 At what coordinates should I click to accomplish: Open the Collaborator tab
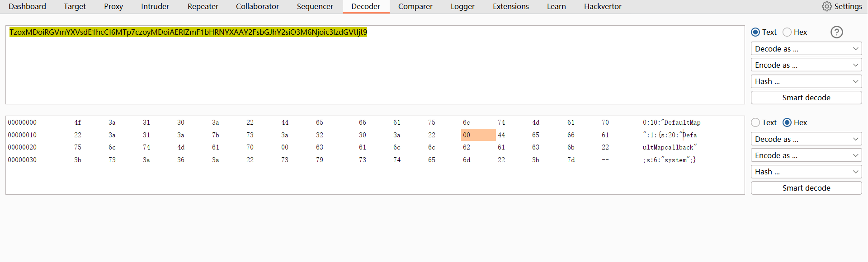[257, 6]
